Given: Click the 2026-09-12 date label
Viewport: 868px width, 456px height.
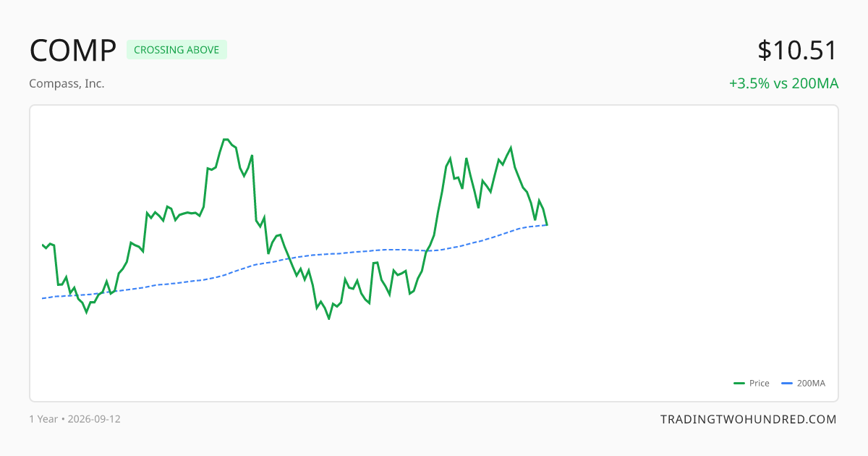Looking at the screenshot, I should tap(94, 419).
